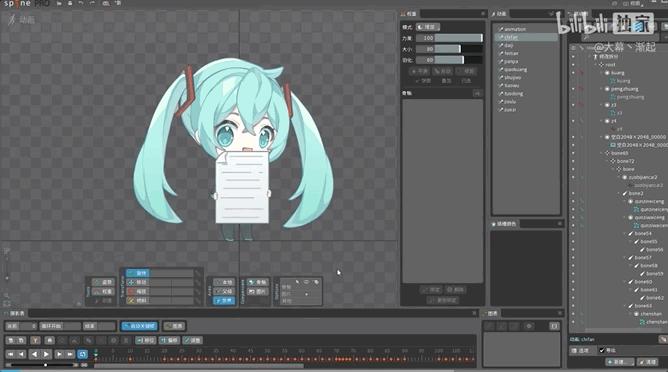Toggle visibility dot for huang slot

tap(573, 73)
